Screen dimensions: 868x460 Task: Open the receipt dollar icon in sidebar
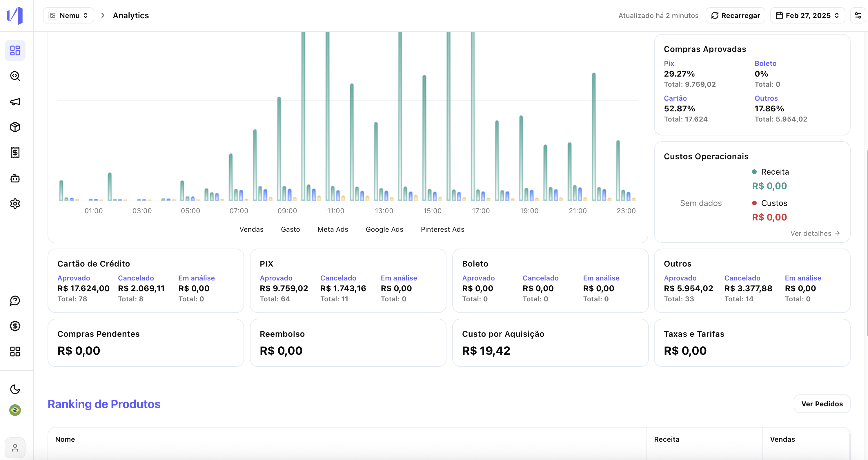pos(15,153)
